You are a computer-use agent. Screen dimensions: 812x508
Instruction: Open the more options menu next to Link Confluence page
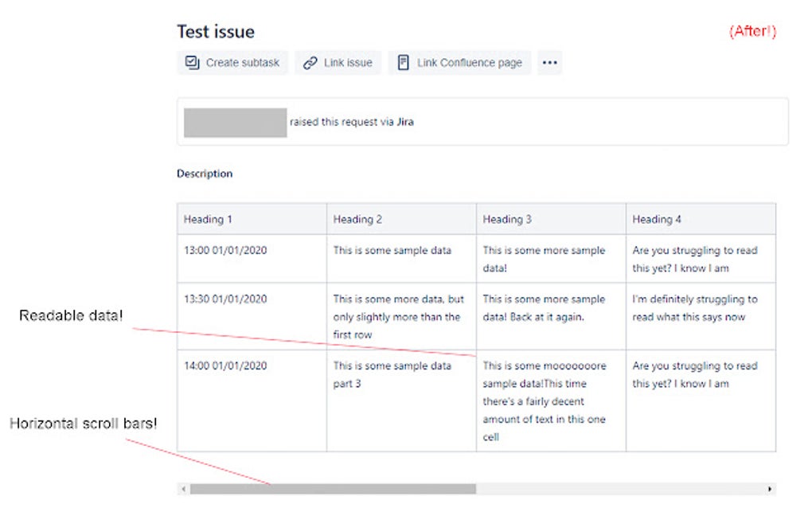tap(550, 62)
